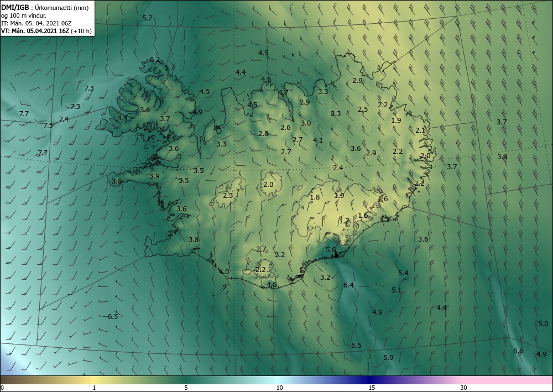Click the color scale label "0"
The height and width of the screenshot is (392, 553).
click(2, 388)
